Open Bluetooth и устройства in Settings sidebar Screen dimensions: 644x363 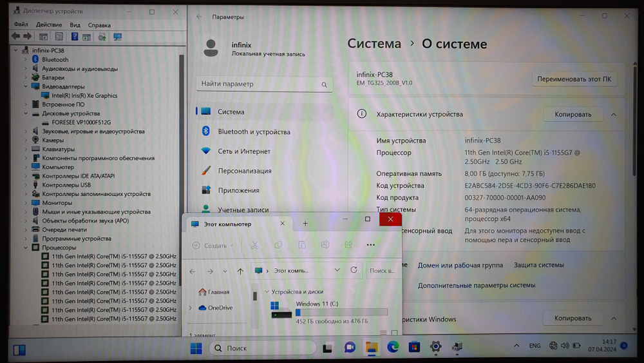(x=263, y=132)
